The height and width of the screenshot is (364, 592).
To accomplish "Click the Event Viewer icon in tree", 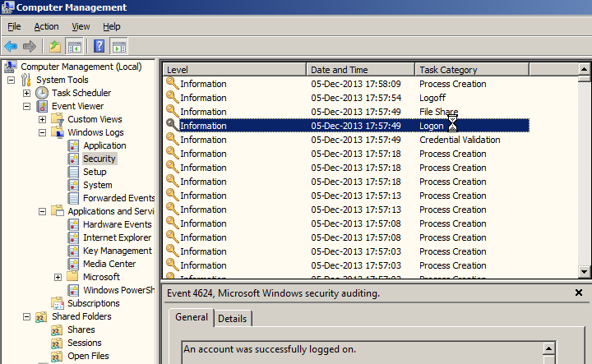I will point(42,106).
